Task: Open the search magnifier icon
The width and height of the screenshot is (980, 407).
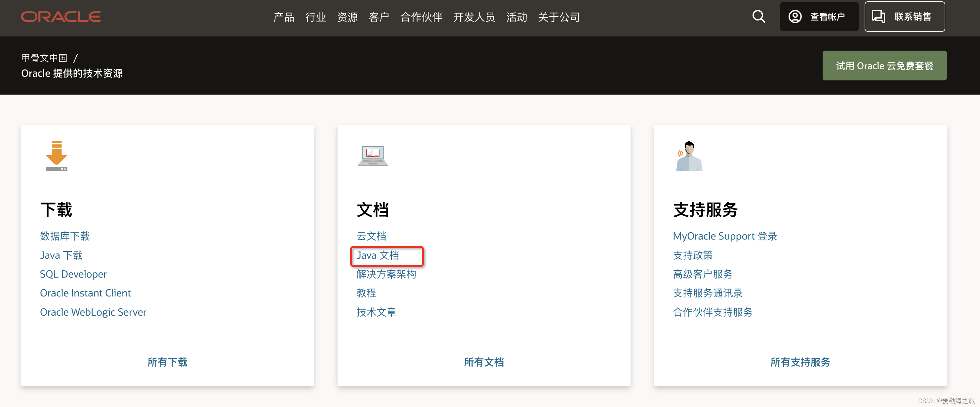Action: coord(758,16)
